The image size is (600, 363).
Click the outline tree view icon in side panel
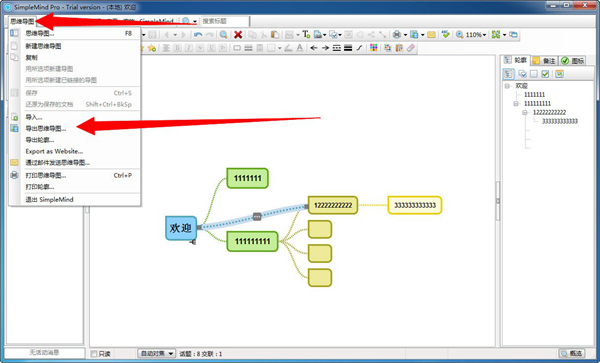click(508, 73)
